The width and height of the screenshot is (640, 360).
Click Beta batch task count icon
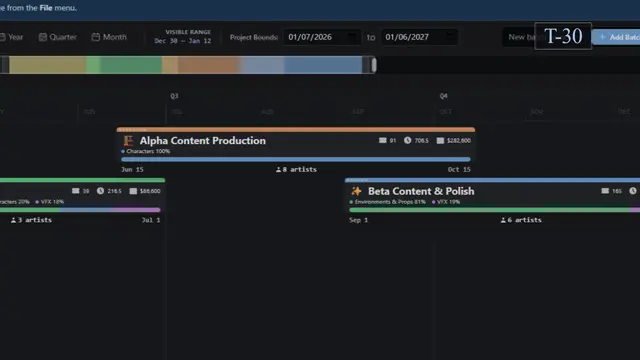605,191
